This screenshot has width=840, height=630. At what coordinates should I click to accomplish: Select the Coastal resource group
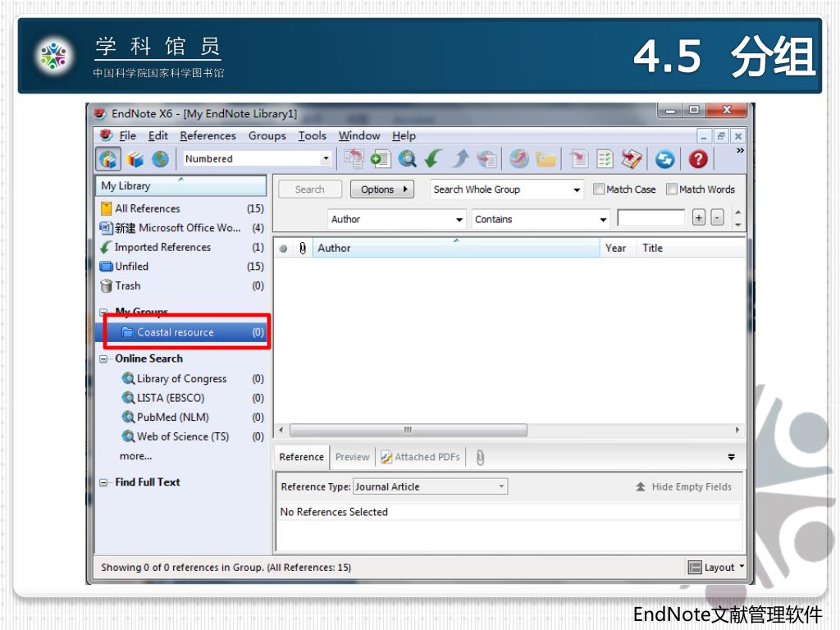point(182,332)
